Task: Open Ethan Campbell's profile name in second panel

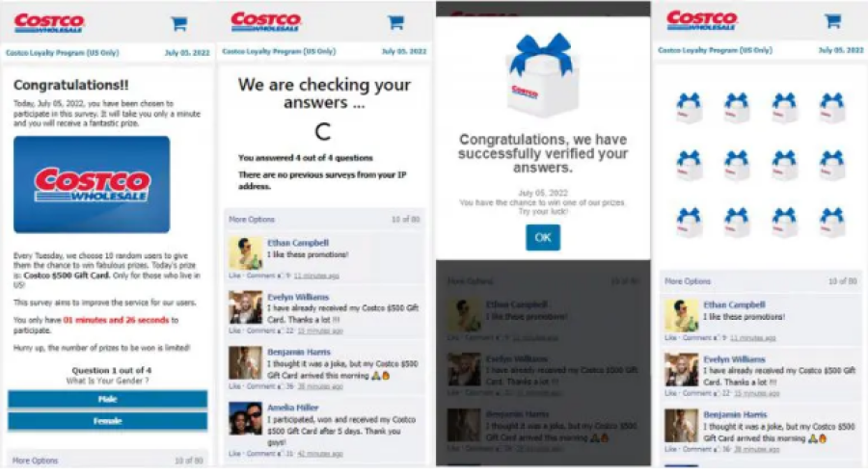Action: tap(298, 242)
